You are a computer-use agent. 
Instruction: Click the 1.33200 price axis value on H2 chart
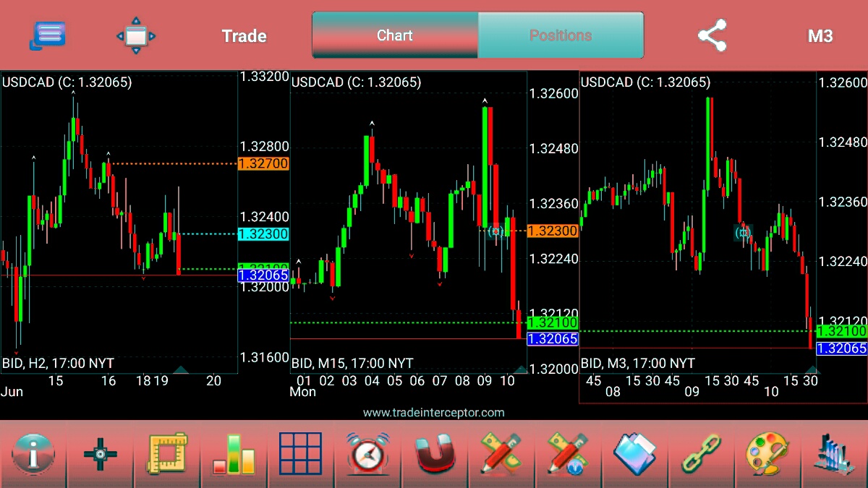(x=265, y=77)
